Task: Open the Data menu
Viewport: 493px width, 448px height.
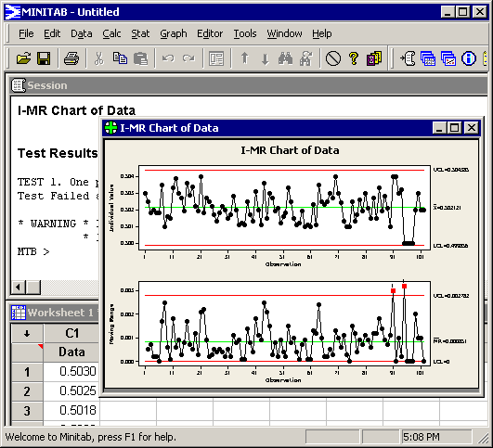Action: coord(82,33)
